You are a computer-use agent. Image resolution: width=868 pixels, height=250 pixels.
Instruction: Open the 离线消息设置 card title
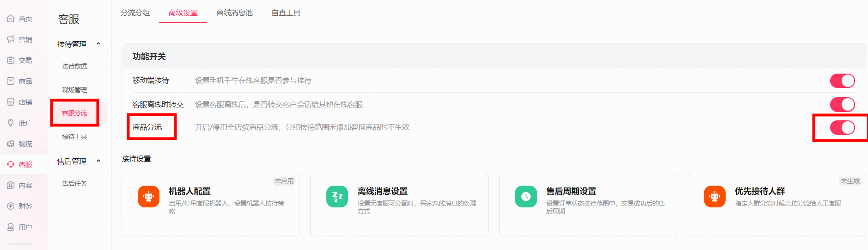click(x=383, y=191)
